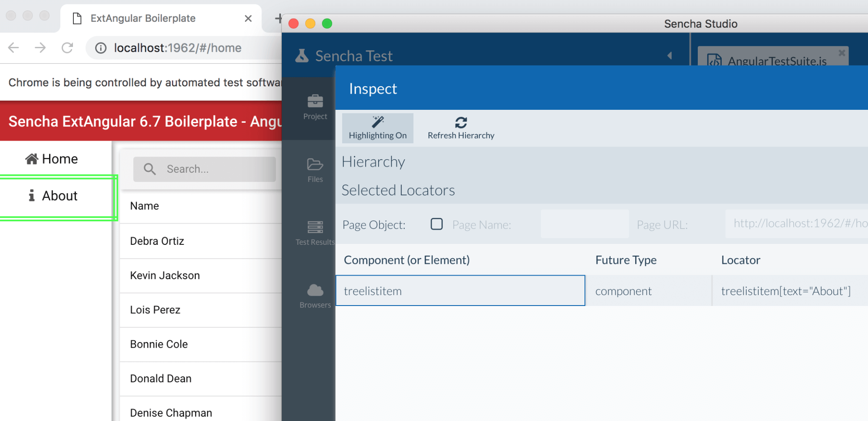Click the Sencha Test flask logo
This screenshot has height=421, width=868.
(x=302, y=56)
